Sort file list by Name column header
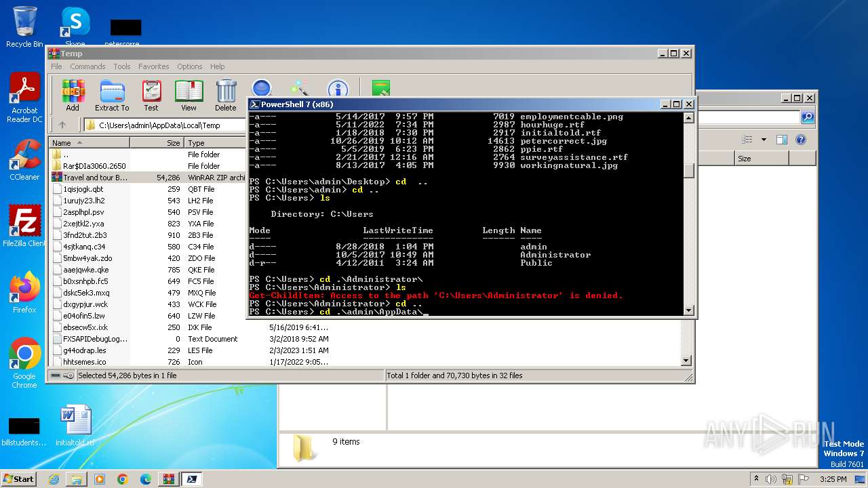 tap(90, 143)
